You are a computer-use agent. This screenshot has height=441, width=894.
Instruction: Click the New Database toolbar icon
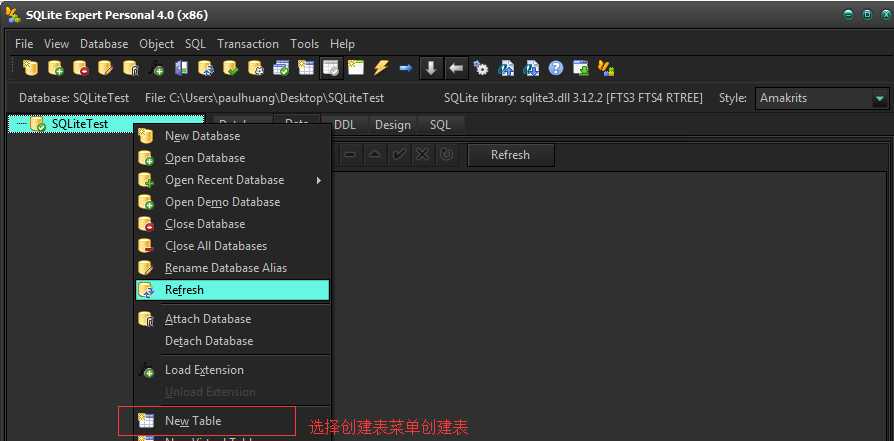coord(30,68)
